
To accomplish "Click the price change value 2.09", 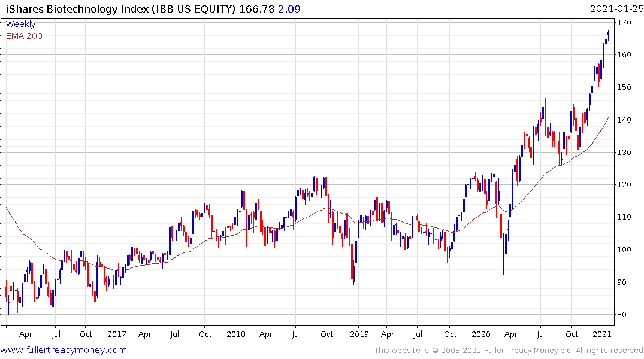I will point(289,9).
